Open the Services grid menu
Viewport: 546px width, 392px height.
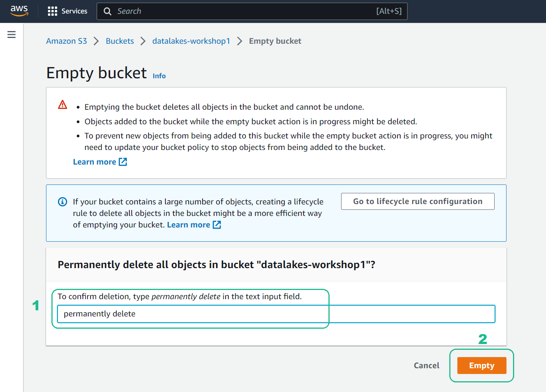(53, 12)
